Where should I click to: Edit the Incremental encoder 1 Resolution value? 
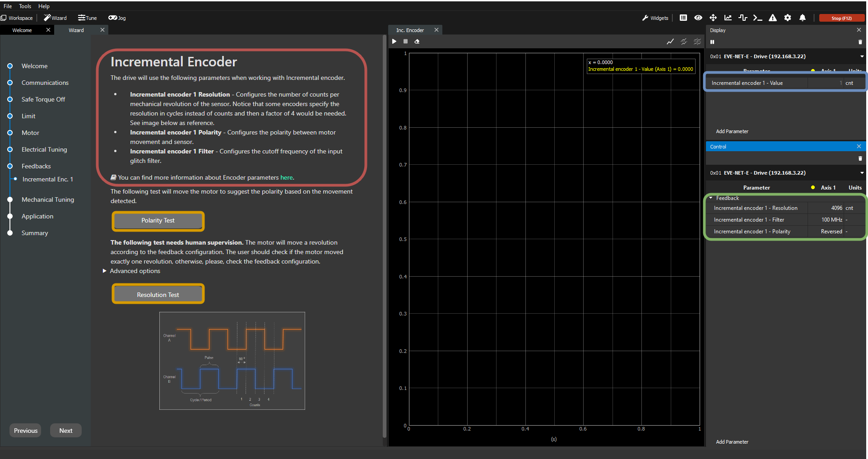pos(826,208)
